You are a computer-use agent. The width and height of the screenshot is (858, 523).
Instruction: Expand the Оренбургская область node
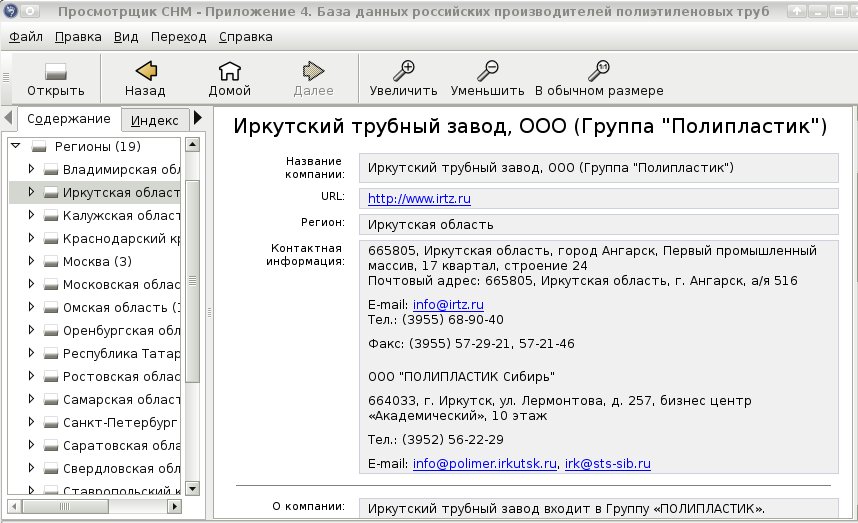tap(31, 330)
